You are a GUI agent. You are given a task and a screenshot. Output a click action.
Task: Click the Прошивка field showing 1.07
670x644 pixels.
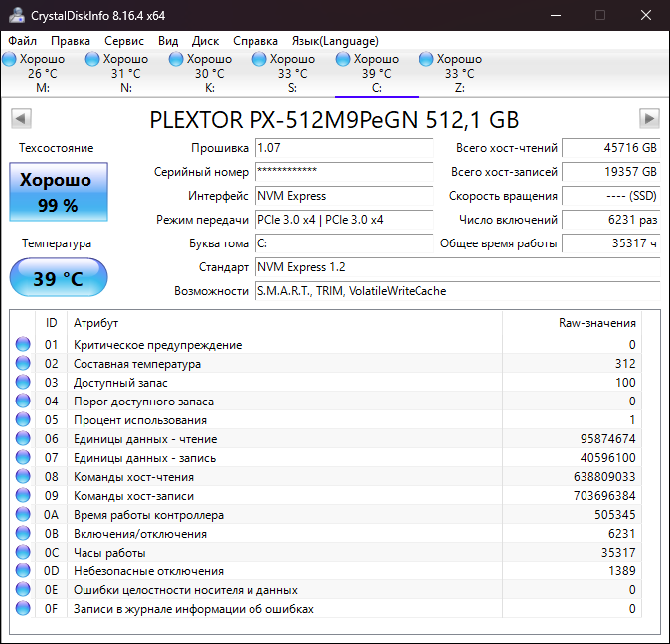[344, 148]
